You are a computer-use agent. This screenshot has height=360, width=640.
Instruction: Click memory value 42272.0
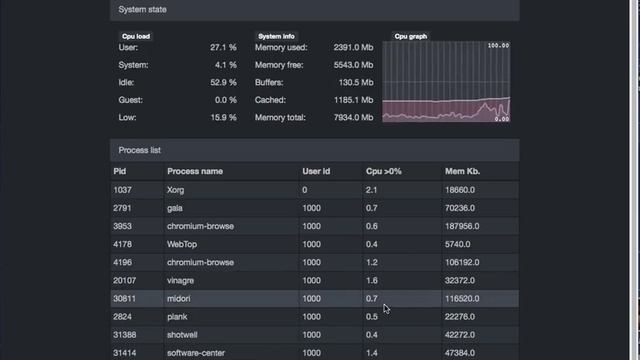point(460,335)
